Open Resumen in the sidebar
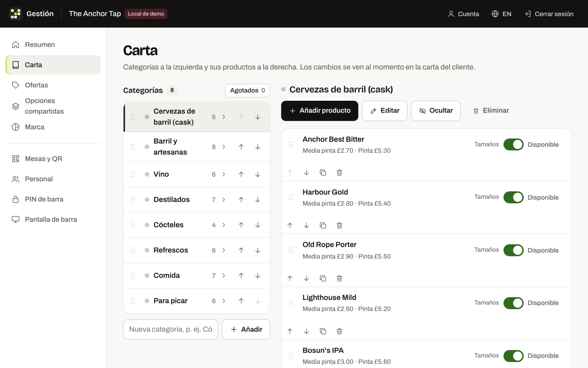This screenshot has width=588, height=368. [x=53, y=44]
